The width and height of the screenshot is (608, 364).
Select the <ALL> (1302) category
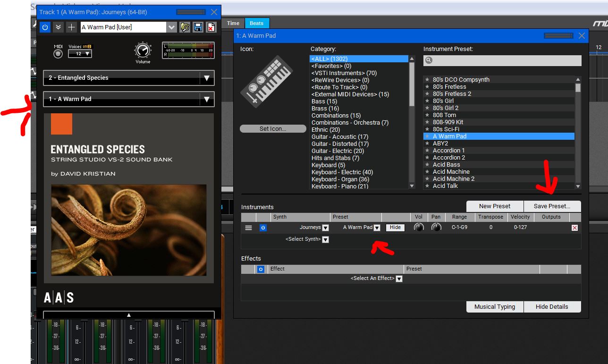click(359, 59)
